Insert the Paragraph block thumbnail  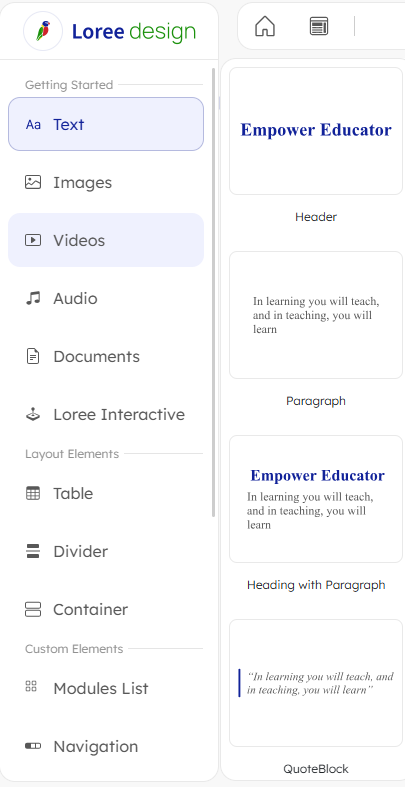tap(316, 315)
